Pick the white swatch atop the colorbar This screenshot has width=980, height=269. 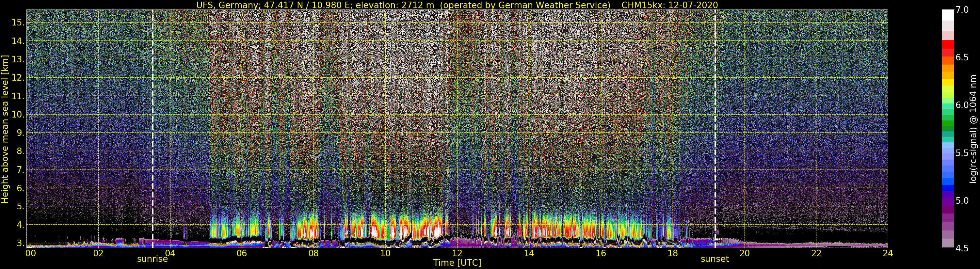click(947, 14)
